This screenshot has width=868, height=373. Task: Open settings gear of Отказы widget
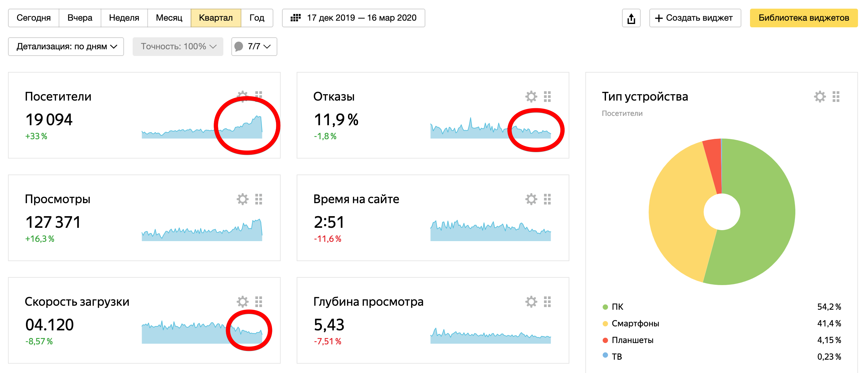pos(531,97)
